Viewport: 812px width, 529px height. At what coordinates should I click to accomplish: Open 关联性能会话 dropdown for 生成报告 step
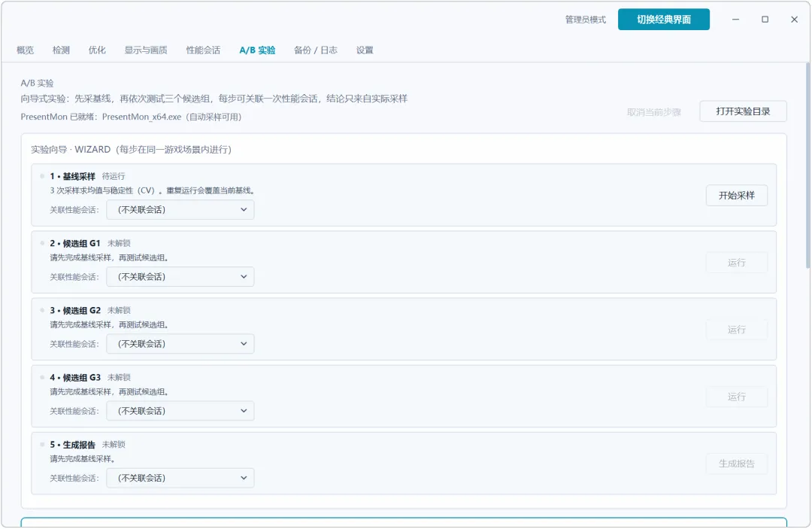point(180,479)
